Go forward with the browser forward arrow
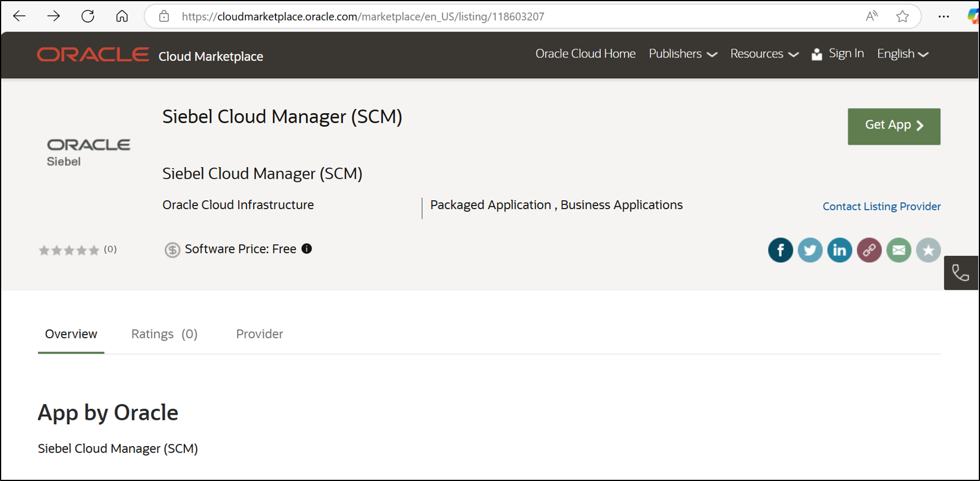This screenshot has width=980, height=481. [53, 16]
